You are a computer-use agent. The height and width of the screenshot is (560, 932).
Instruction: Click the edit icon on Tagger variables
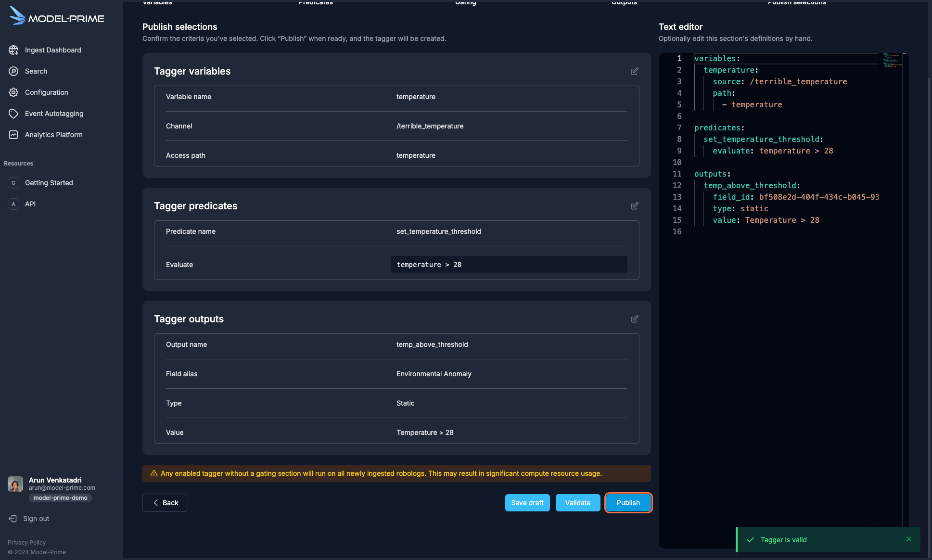[x=635, y=71]
